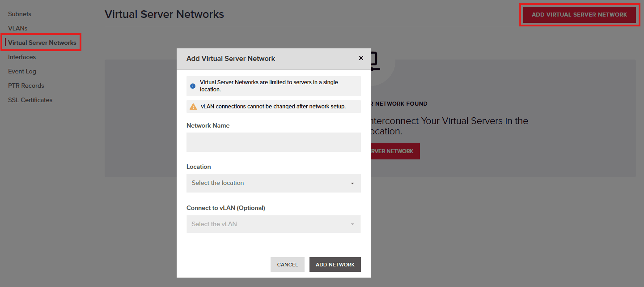Image resolution: width=644 pixels, height=287 pixels.
Task: Open SSL Certificates settings
Action: click(30, 100)
